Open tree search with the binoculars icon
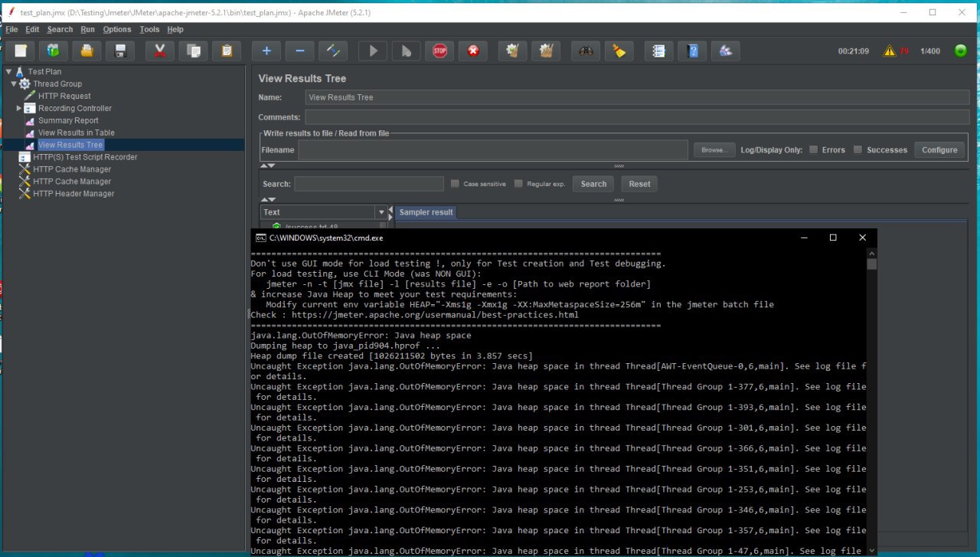 coord(586,51)
